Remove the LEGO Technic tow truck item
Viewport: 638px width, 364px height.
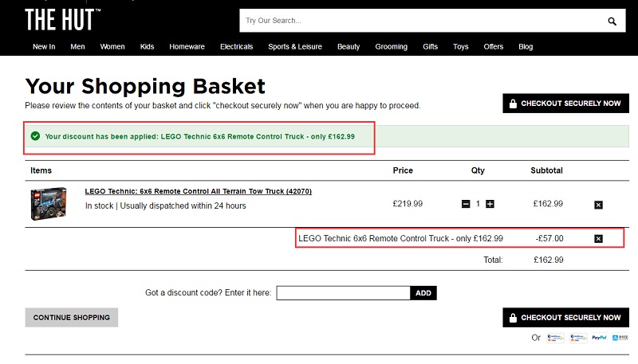[x=599, y=205]
